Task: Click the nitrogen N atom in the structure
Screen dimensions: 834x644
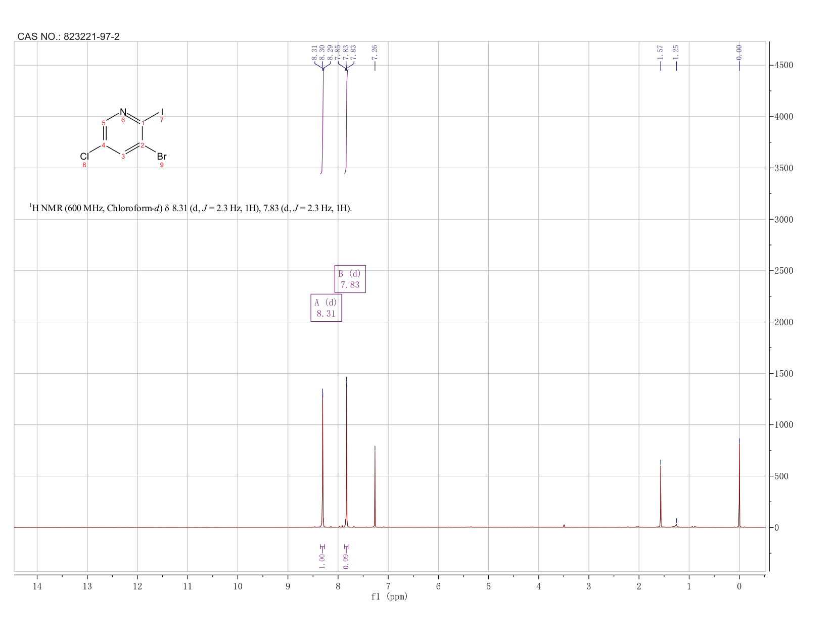Action: [x=123, y=112]
